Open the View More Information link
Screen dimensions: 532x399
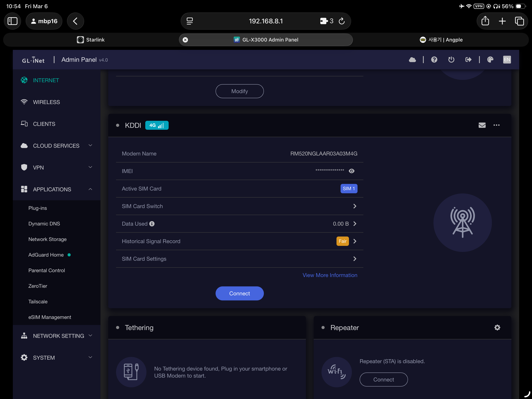330,275
